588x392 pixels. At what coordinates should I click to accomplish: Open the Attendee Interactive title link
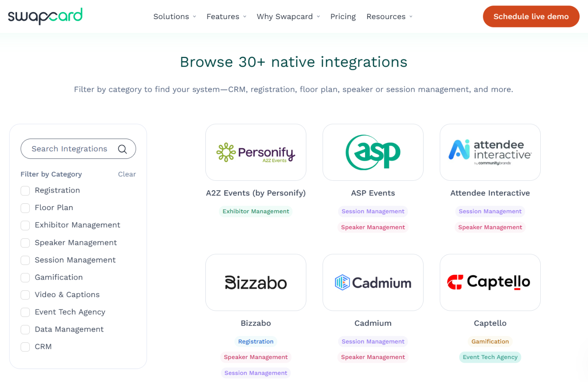(x=490, y=193)
